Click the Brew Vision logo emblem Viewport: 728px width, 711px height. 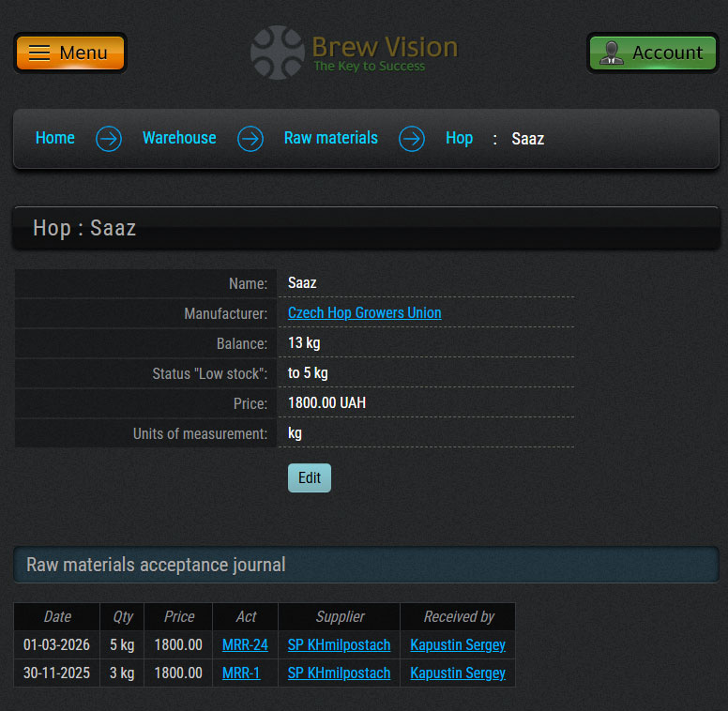point(278,53)
